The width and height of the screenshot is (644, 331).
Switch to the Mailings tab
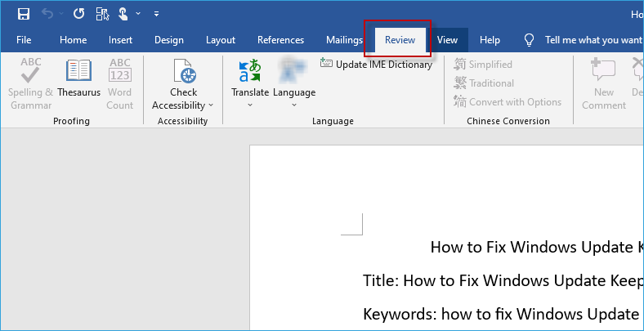[344, 40]
